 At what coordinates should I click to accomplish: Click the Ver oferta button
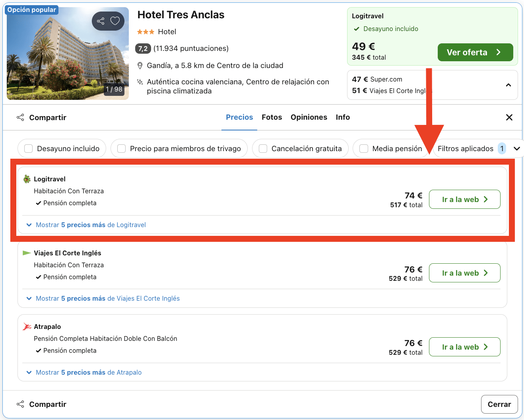(x=475, y=52)
